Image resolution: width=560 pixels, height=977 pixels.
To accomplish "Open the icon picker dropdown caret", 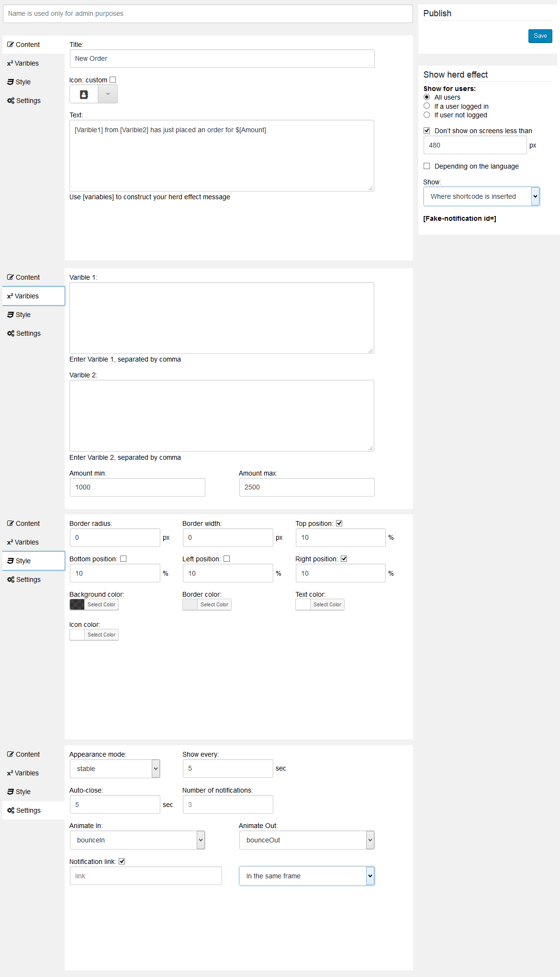I will click(108, 94).
